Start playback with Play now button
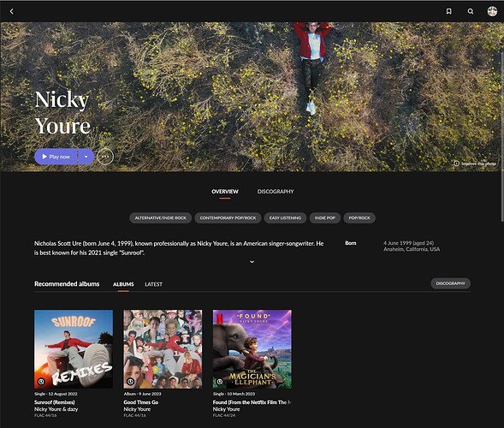The height and width of the screenshot is (428, 504). [56, 157]
